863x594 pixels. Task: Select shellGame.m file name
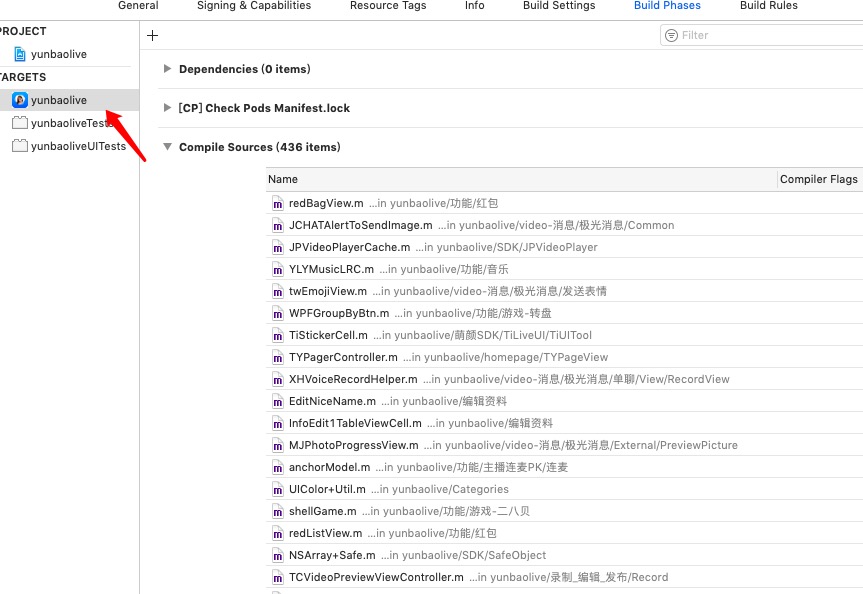(323, 511)
